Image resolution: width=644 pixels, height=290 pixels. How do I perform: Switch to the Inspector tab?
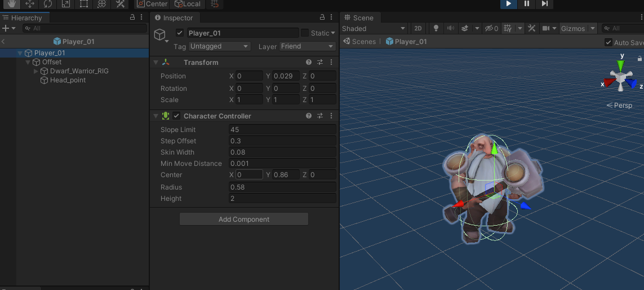tap(174, 17)
